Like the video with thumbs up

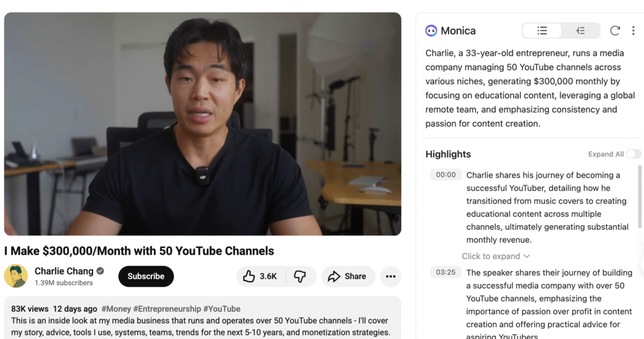click(x=260, y=276)
